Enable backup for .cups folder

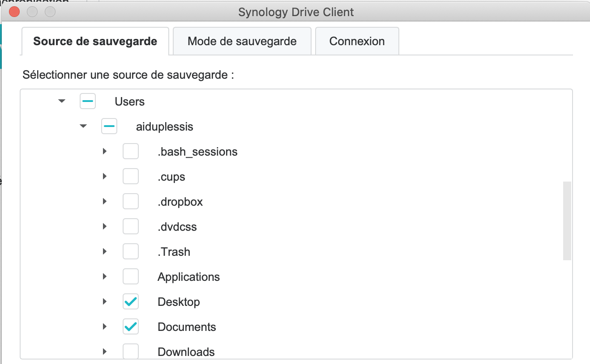pyautogui.click(x=131, y=177)
